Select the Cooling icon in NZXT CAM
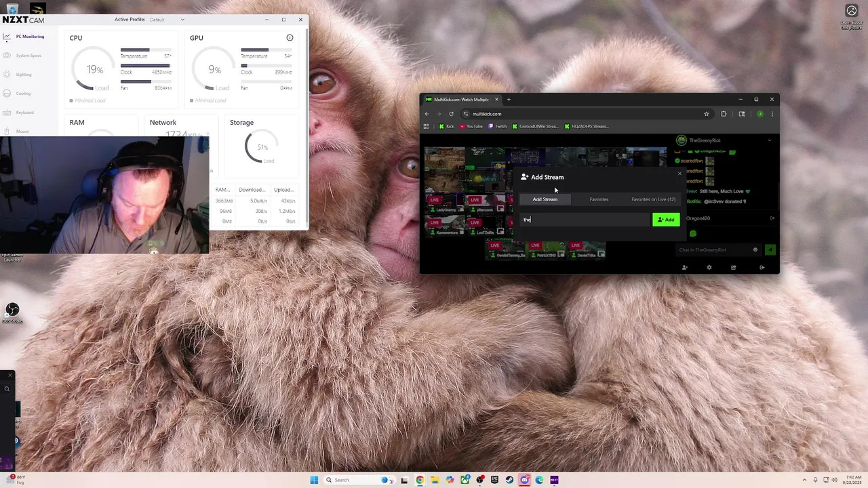Image resolution: width=868 pixels, height=488 pixels. point(7,94)
